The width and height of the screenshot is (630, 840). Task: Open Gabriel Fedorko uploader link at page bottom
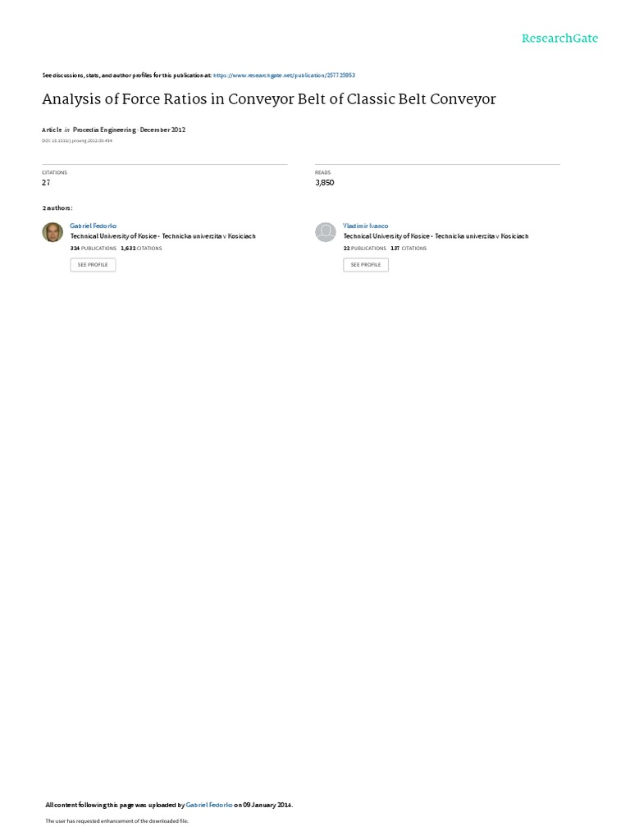pos(209,805)
